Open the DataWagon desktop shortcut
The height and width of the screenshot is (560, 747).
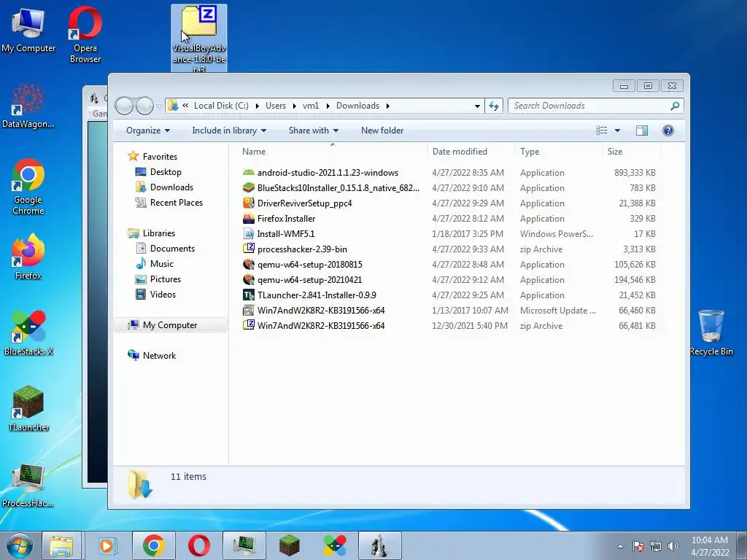[28, 106]
